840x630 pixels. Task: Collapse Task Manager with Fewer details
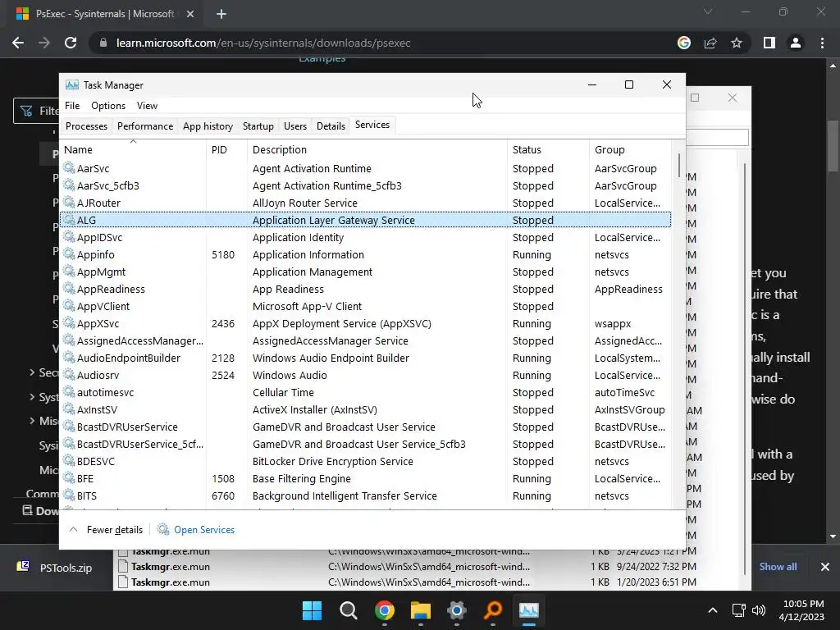tap(106, 529)
